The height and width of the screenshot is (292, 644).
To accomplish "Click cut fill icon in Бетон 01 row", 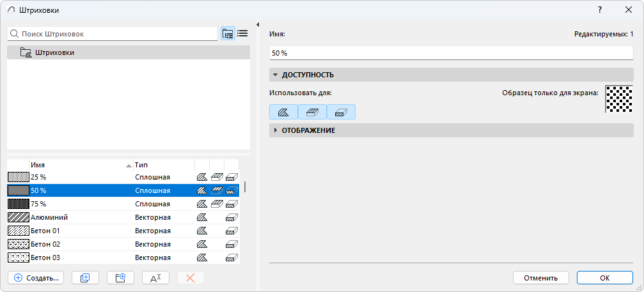I will [x=232, y=231].
